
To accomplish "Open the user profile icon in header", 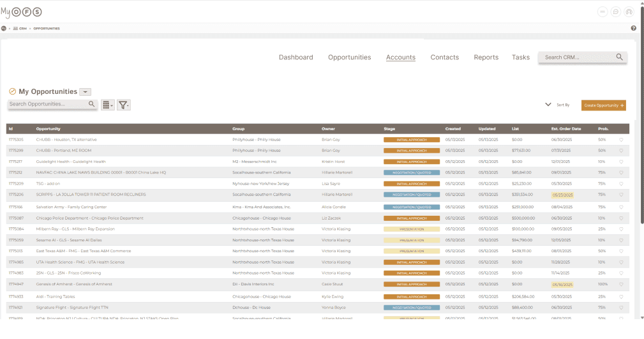I will [x=629, y=12].
